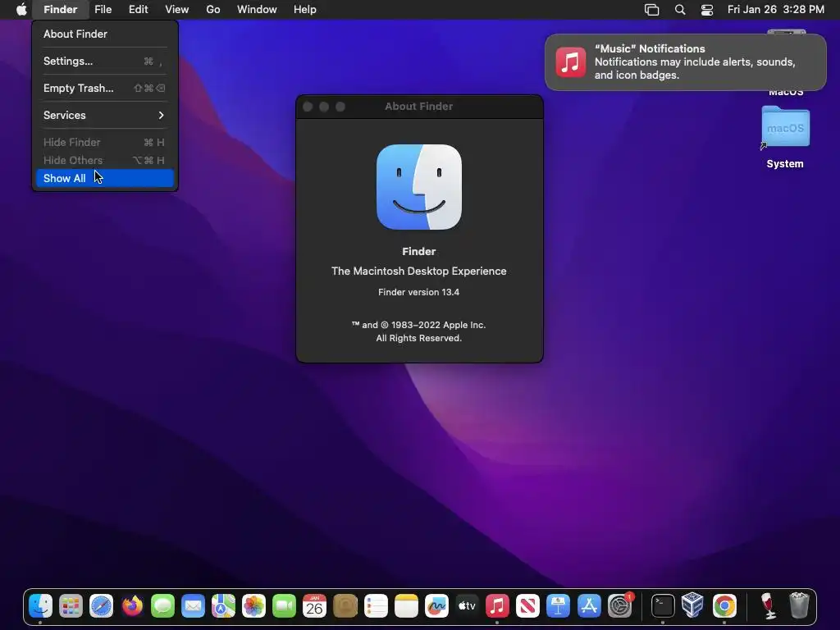The image size is (840, 630).
Task: Launch Firefox from the Dock
Action: click(x=132, y=606)
